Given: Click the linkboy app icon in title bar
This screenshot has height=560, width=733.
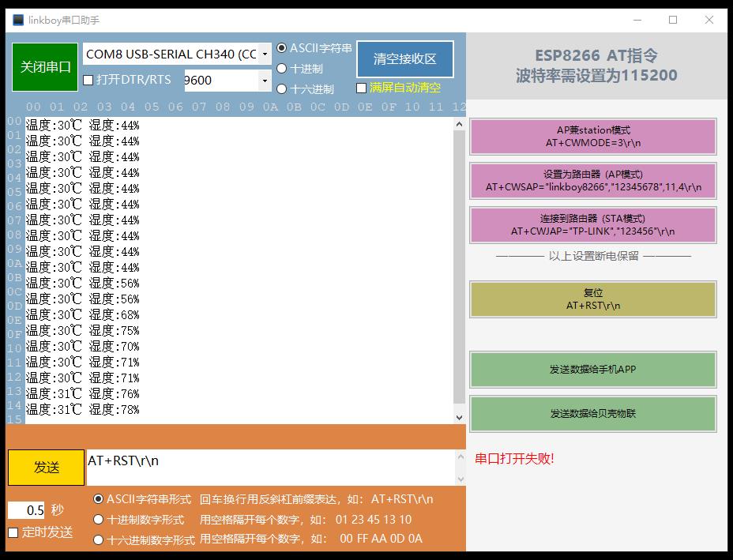Looking at the screenshot, I should (18, 20).
